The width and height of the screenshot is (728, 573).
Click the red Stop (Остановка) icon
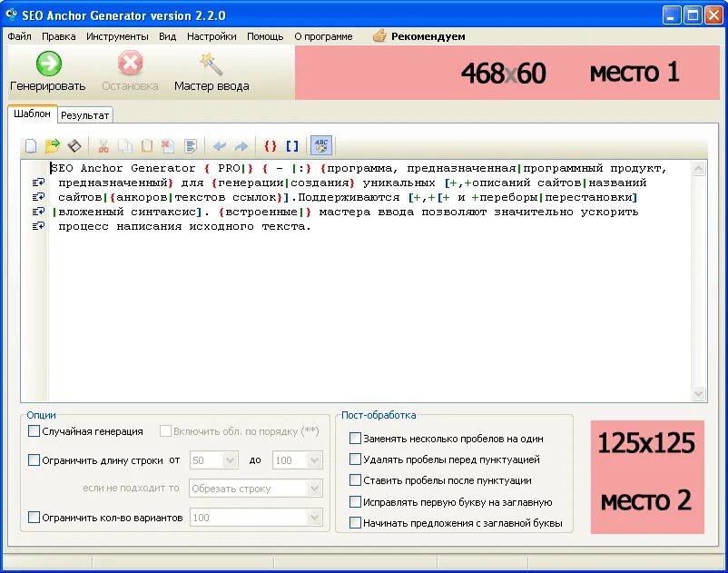coord(130,64)
